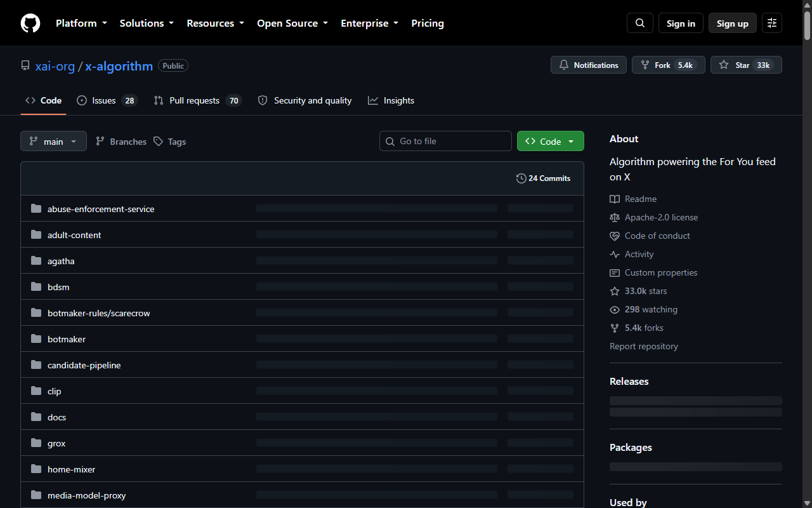Viewport: 812px width, 508px height.
Task: Open the search magnifier icon button
Action: (640, 23)
